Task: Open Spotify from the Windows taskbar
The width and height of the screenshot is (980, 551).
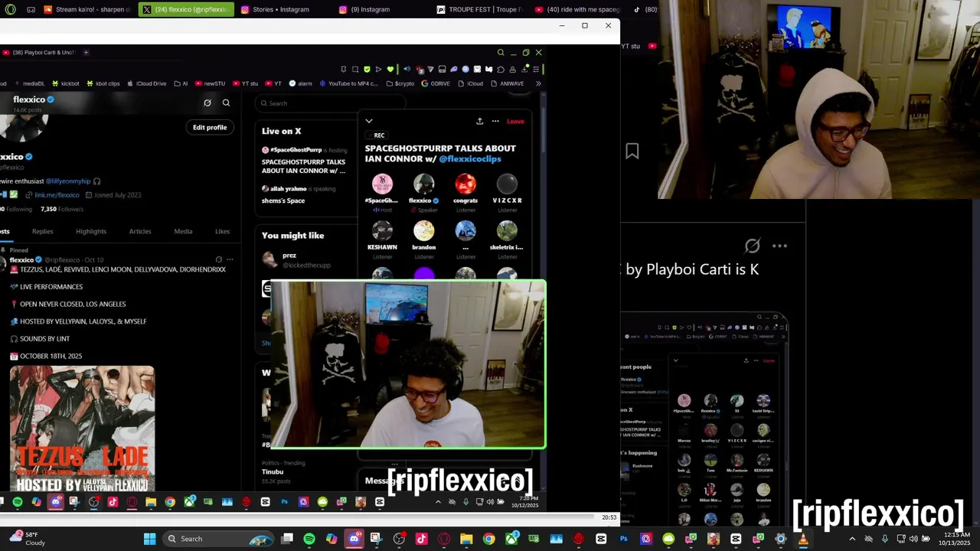Action: click(x=309, y=539)
